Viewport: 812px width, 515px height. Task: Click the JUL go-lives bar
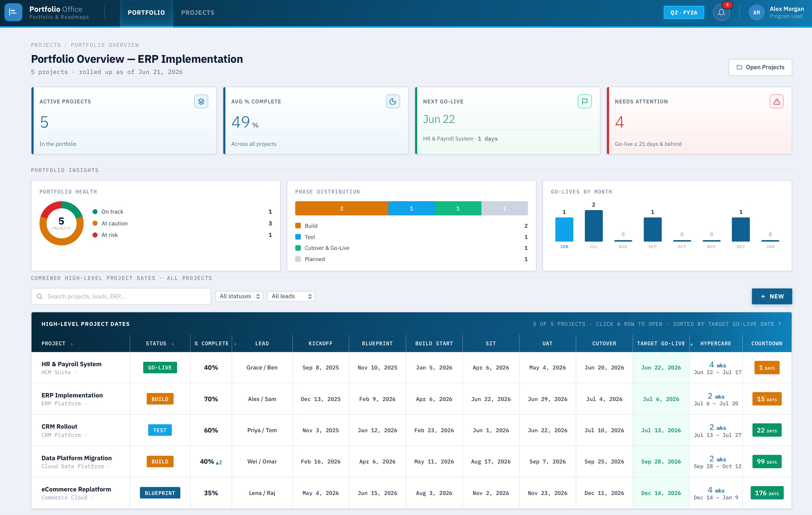click(x=593, y=226)
